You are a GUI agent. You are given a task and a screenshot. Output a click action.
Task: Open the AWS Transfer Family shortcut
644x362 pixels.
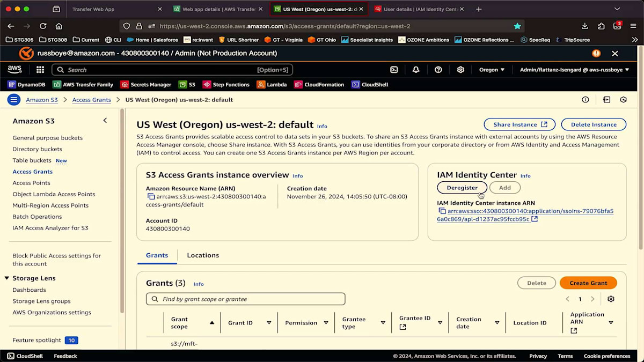[83, 85]
